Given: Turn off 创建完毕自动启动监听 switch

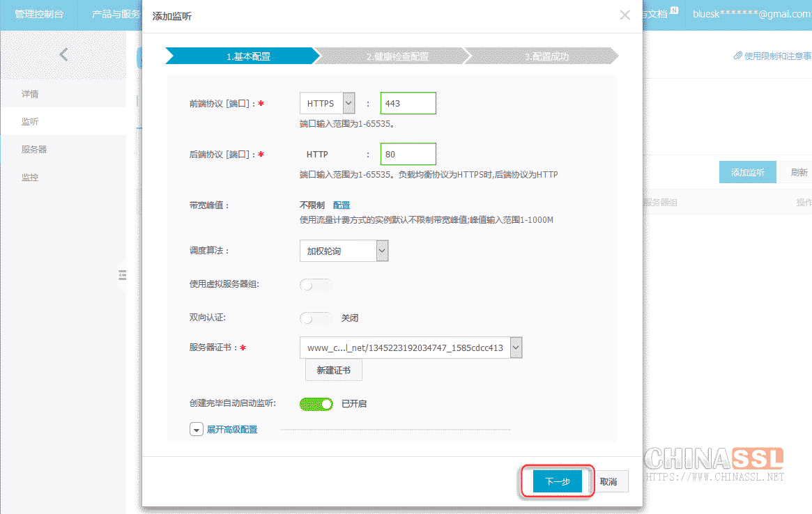Looking at the screenshot, I should 316,404.
